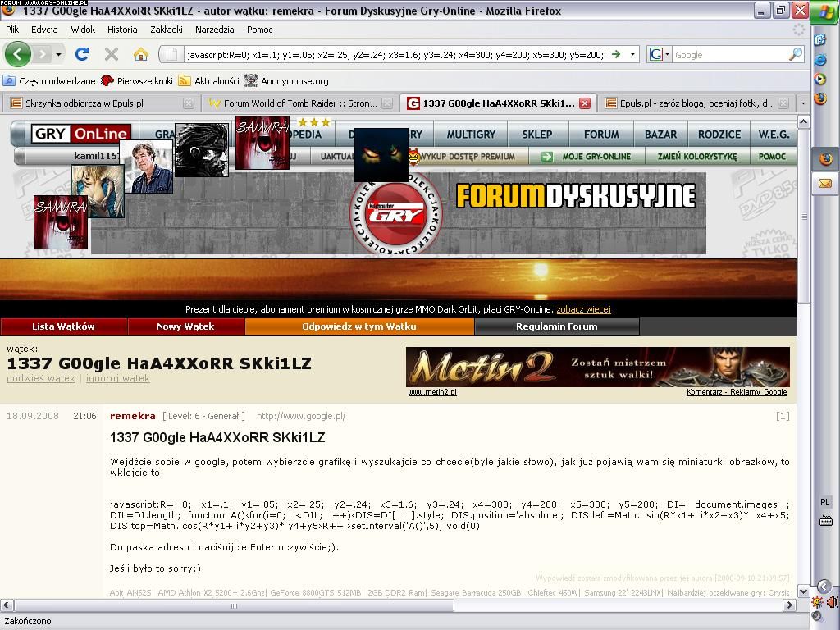Click the address bar containing the javascript code
This screenshot has width=840, height=630.
[x=395, y=55]
